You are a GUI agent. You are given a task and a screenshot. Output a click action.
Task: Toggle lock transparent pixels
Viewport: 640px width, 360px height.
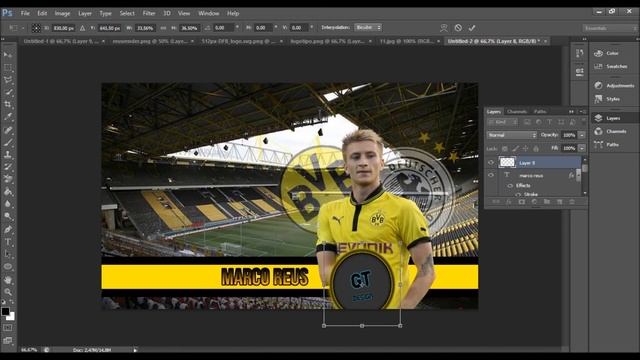pos(505,149)
